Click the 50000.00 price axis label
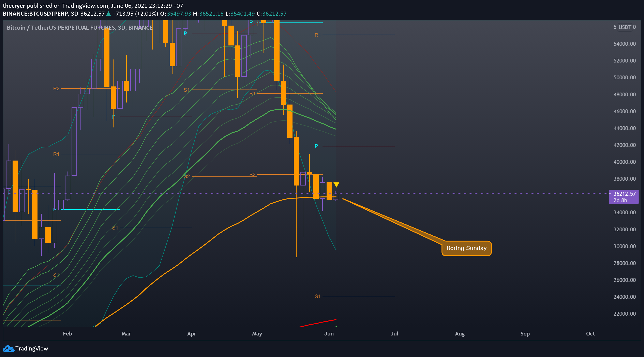The width and height of the screenshot is (644, 357). [x=625, y=77]
